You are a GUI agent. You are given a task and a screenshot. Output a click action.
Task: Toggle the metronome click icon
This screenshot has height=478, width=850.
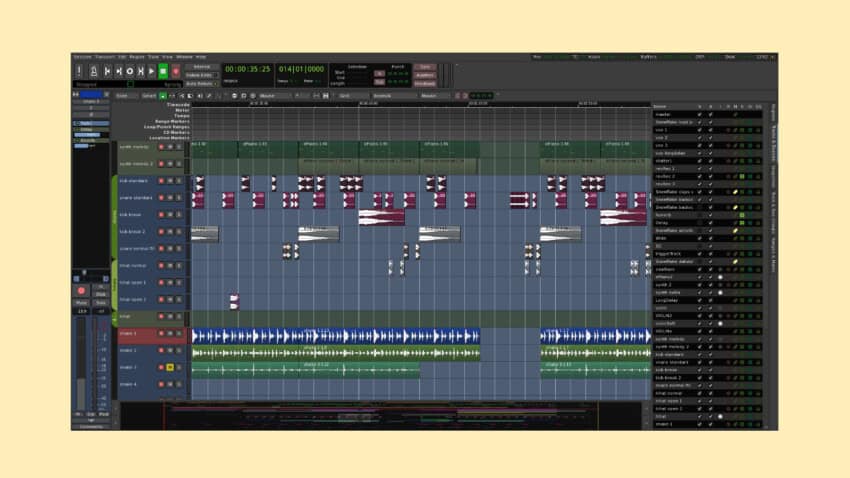(x=94, y=71)
